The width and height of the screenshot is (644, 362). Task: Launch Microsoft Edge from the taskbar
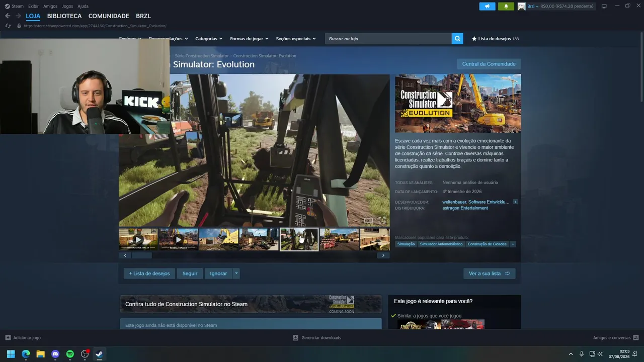tap(26, 354)
